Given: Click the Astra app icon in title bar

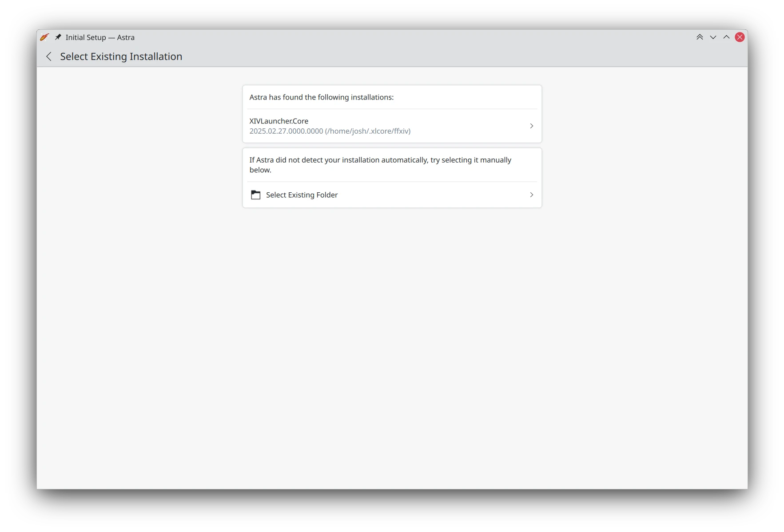Looking at the screenshot, I should tap(44, 37).
